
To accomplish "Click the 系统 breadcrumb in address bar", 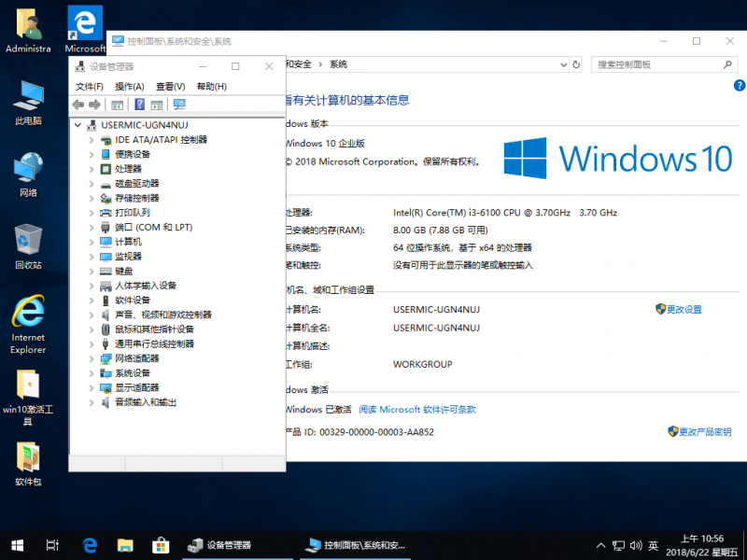I will (339, 64).
